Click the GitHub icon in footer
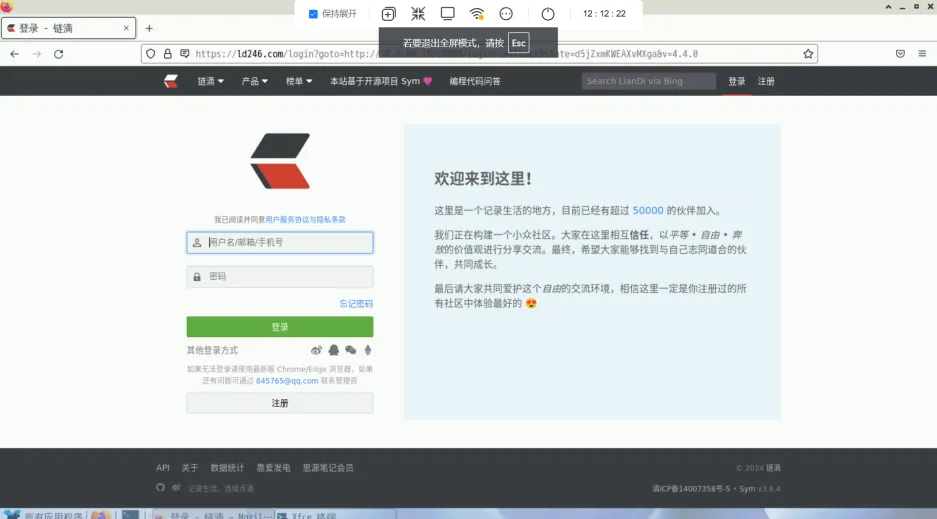 coord(160,488)
